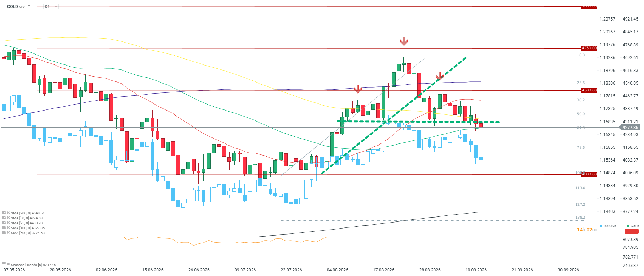Viewport: 644px width, 276px height.
Task: Select the green dashed horizontal support line
Action: point(418,122)
